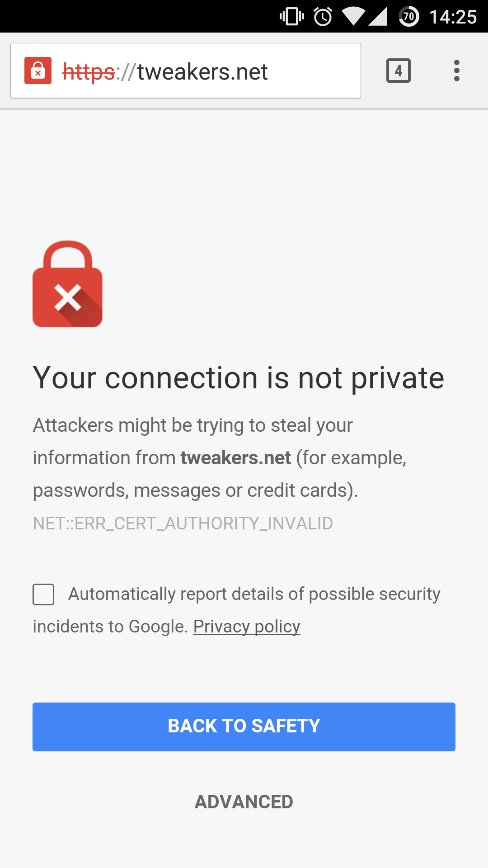
Task: Tap the "Your connection is not private" heading
Action: [239, 378]
